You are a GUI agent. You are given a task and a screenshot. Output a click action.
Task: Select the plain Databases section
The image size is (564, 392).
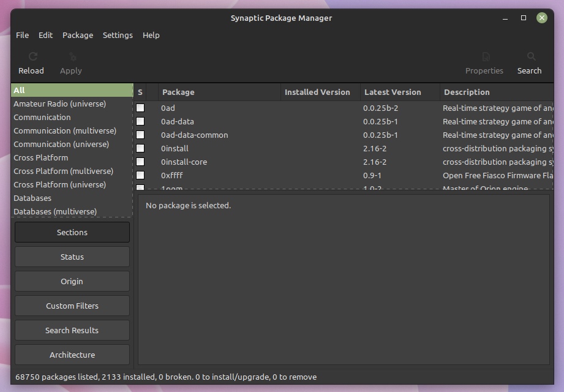coord(72,198)
